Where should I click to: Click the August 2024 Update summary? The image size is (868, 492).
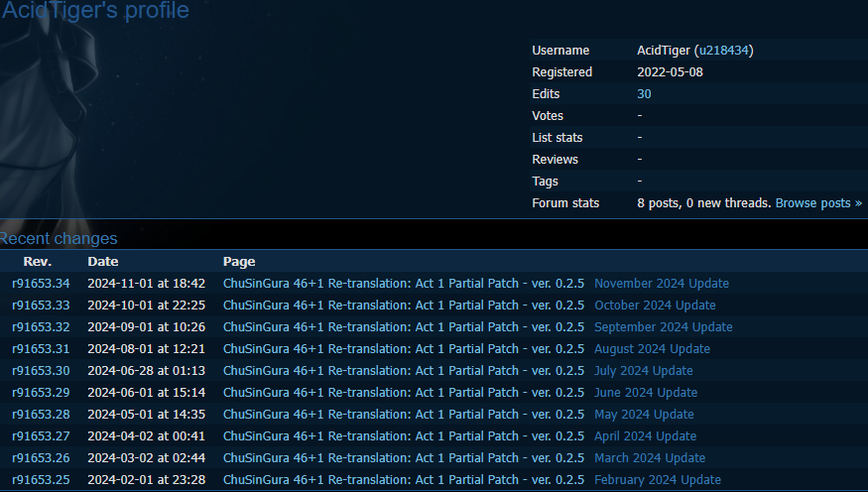[x=652, y=348]
